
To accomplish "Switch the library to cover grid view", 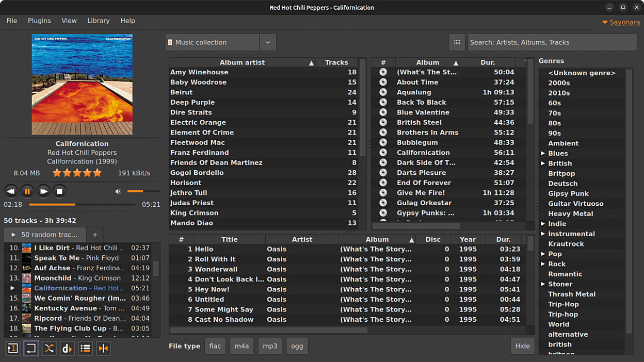I will coord(457,42).
